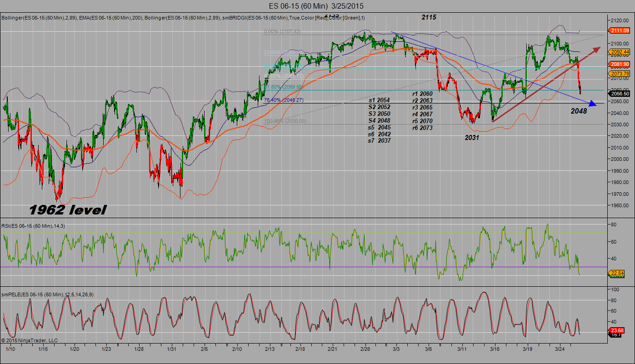Click the 2120.00 price axis label
635x364 pixels.
620,21
